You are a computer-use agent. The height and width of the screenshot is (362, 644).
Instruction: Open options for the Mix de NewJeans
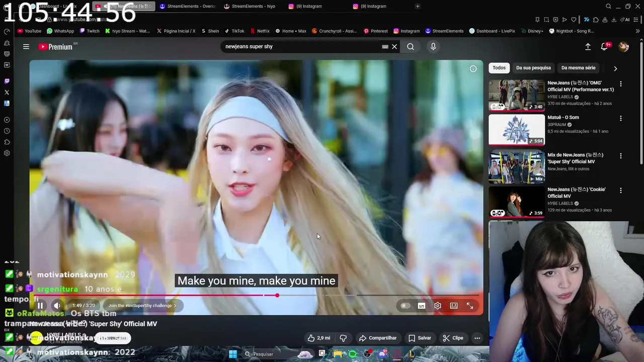(620, 156)
